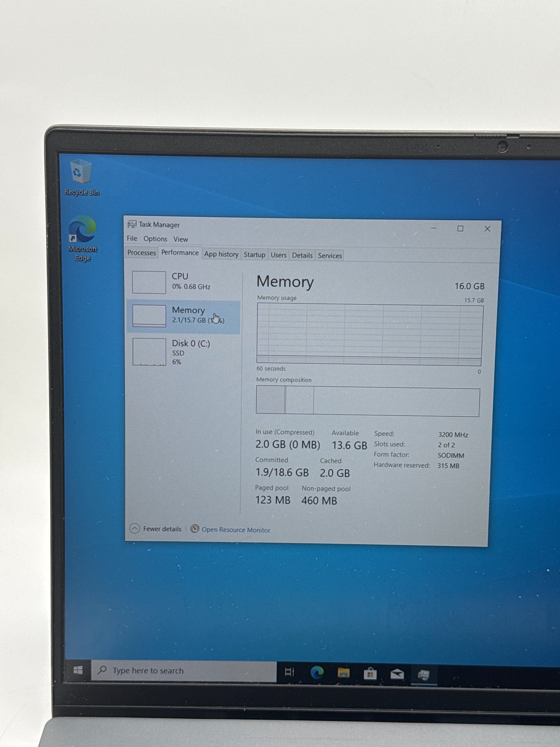Click Open Resource Monitor link

[x=236, y=529]
